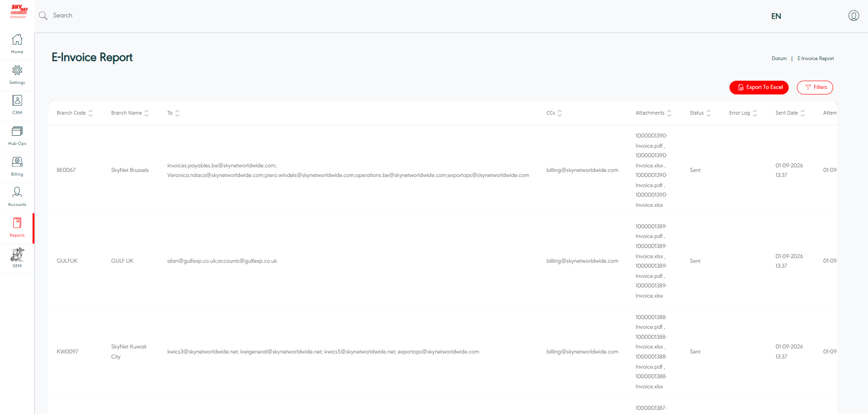Screen dimensions: 868x414
Task: Click branch code BE0067 cell
Action: tap(66, 170)
